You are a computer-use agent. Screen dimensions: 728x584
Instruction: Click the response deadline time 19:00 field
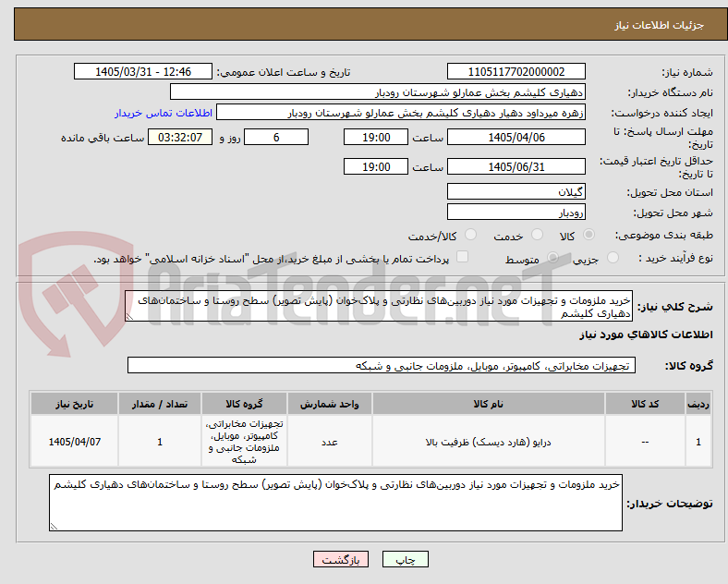376,137
